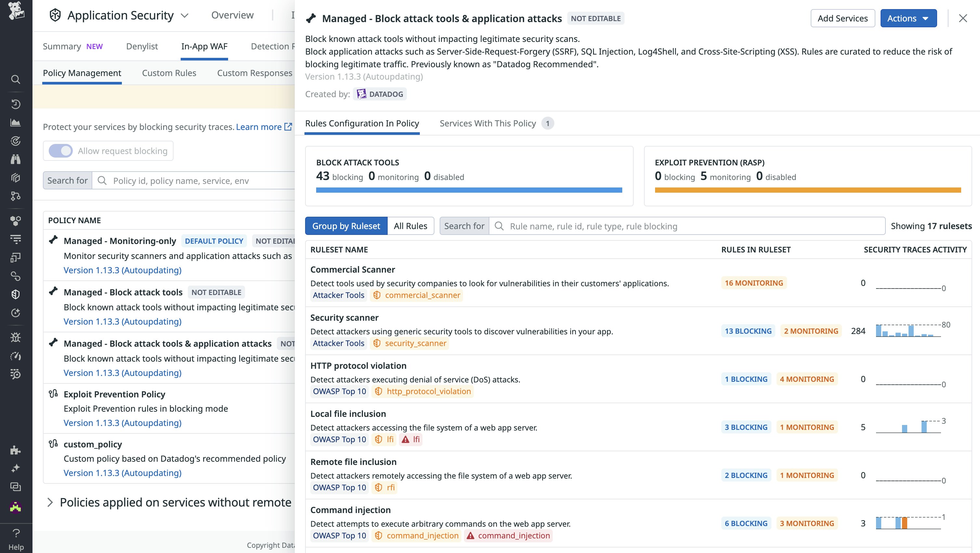The height and width of the screenshot is (553, 980).
Task: Open the binoculars sidebar icon
Action: coord(16,159)
